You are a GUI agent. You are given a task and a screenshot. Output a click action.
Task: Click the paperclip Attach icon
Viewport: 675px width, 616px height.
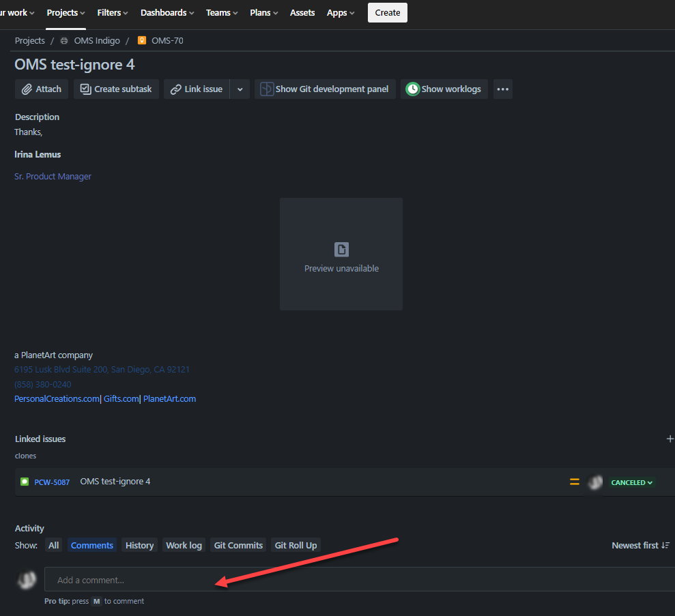tap(27, 89)
